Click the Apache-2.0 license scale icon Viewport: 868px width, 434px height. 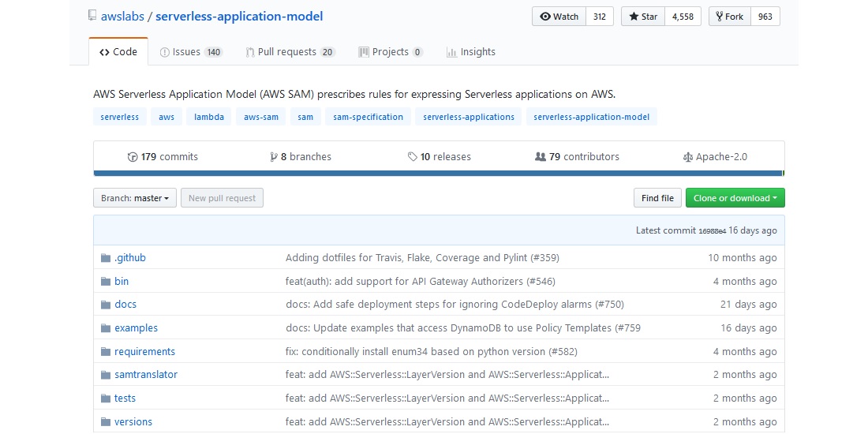tap(687, 157)
